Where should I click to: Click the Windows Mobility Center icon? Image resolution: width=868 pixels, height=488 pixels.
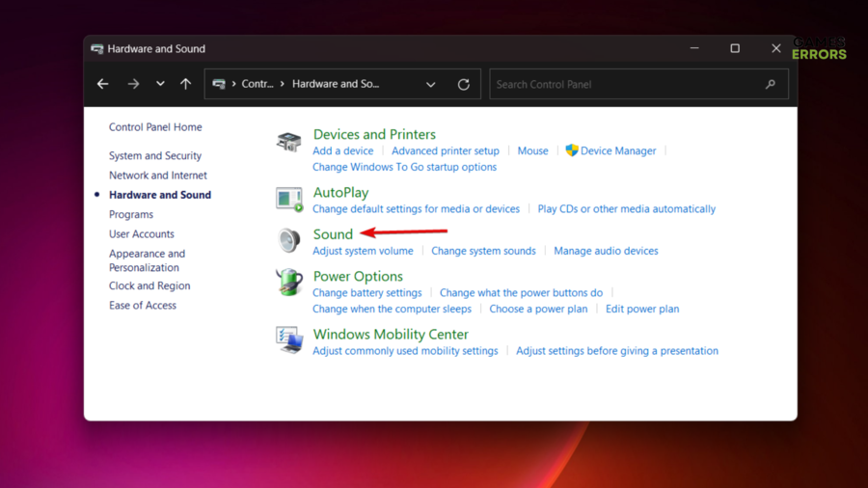(288, 340)
